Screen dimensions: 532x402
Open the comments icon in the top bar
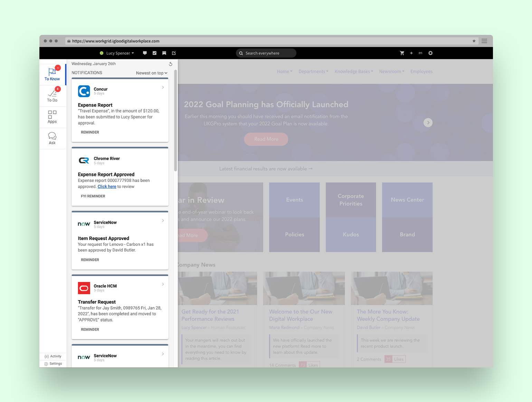point(145,53)
